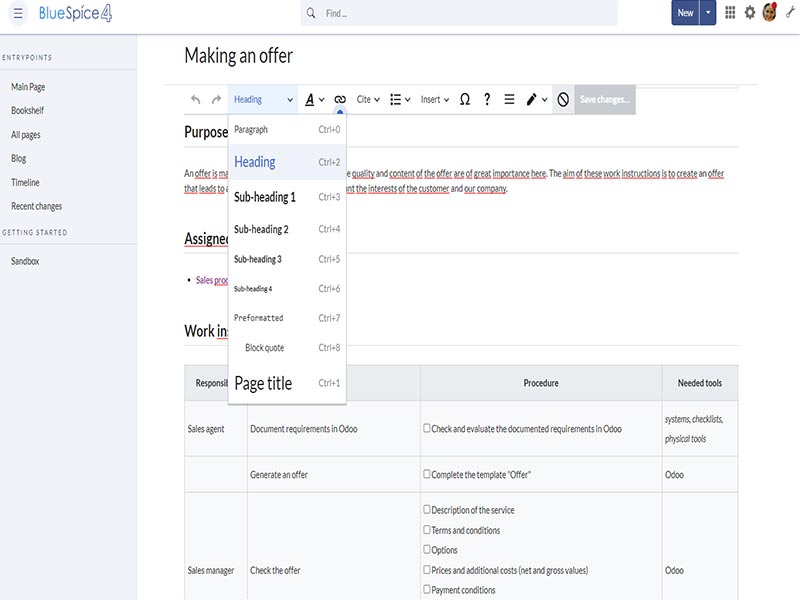Expand the arrow next to New button

[x=709, y=13]
